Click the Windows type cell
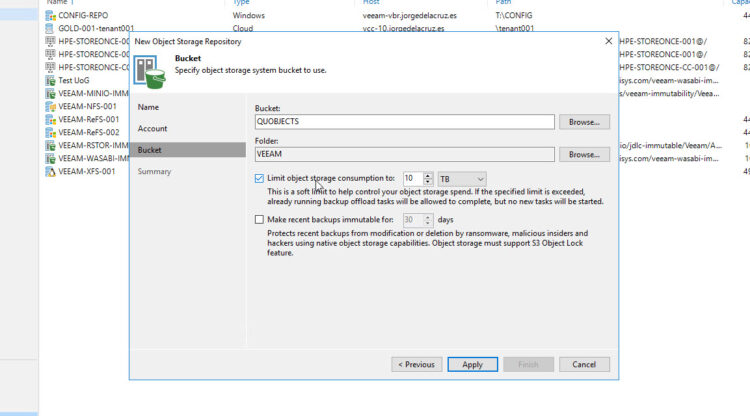 coord(249,16)
